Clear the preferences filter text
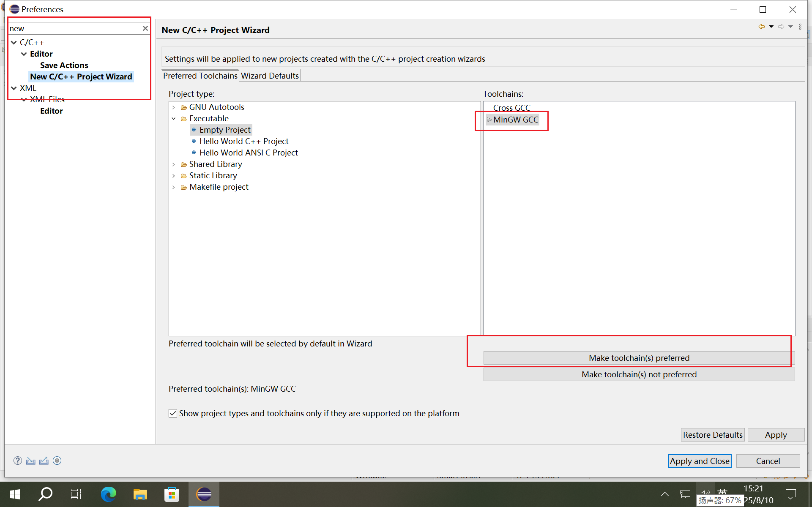The height and width of the screenshot is (507, 812). (x=145, y=28)
